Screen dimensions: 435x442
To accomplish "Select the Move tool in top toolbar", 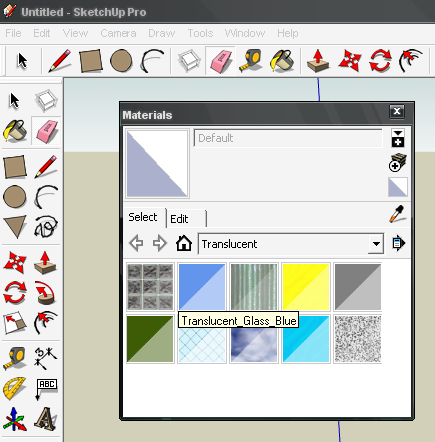I will click(350, 61).
